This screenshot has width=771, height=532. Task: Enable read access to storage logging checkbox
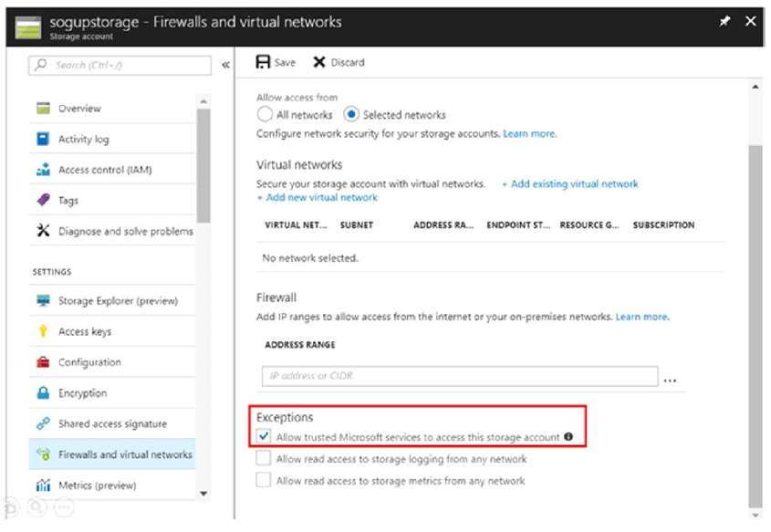point(264,458)
